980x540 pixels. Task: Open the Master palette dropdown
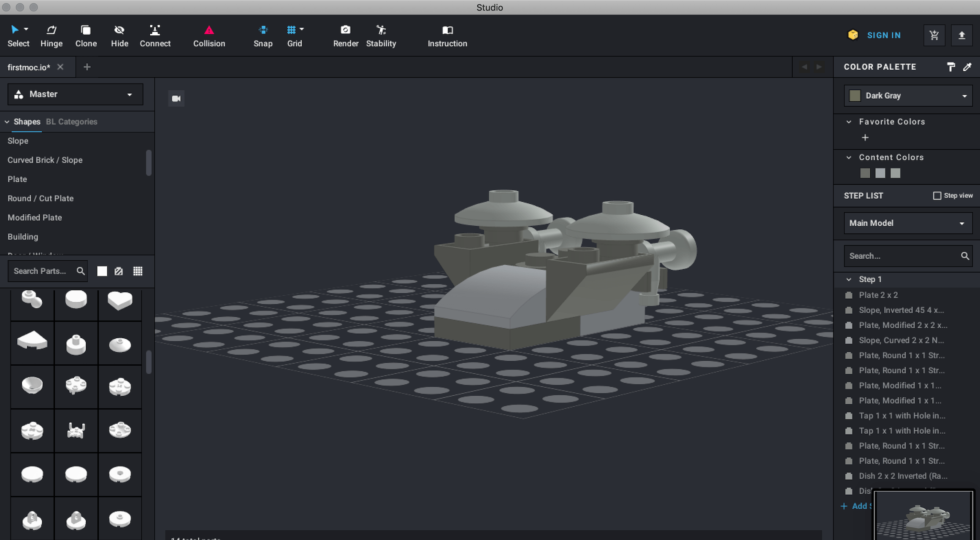[x=75, y=94]
